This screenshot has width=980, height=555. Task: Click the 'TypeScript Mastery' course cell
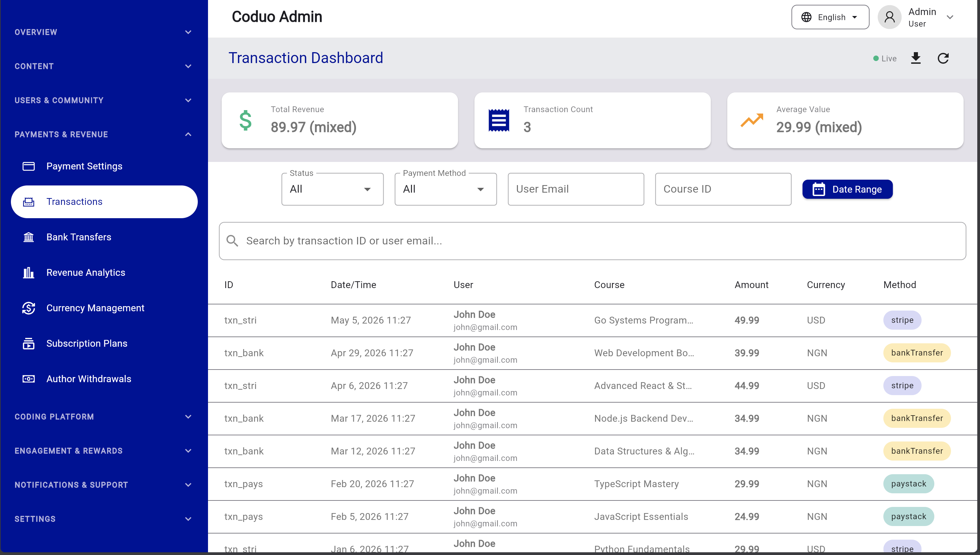coord(637,484)
